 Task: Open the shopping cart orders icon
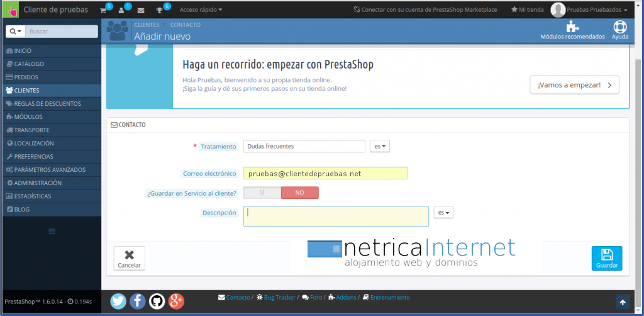point(103,10)
